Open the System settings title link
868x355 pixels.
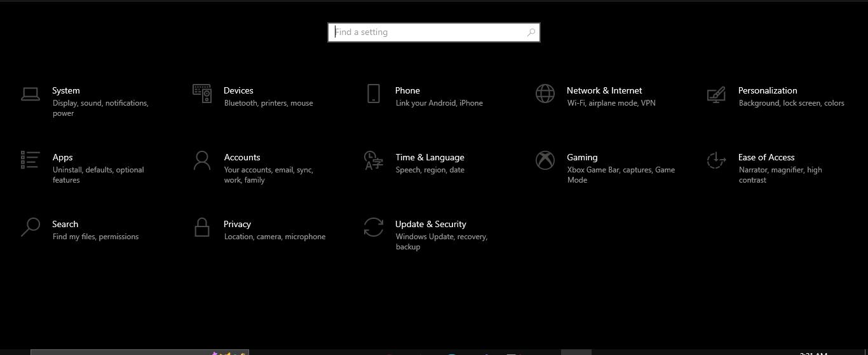click(66, 90)
